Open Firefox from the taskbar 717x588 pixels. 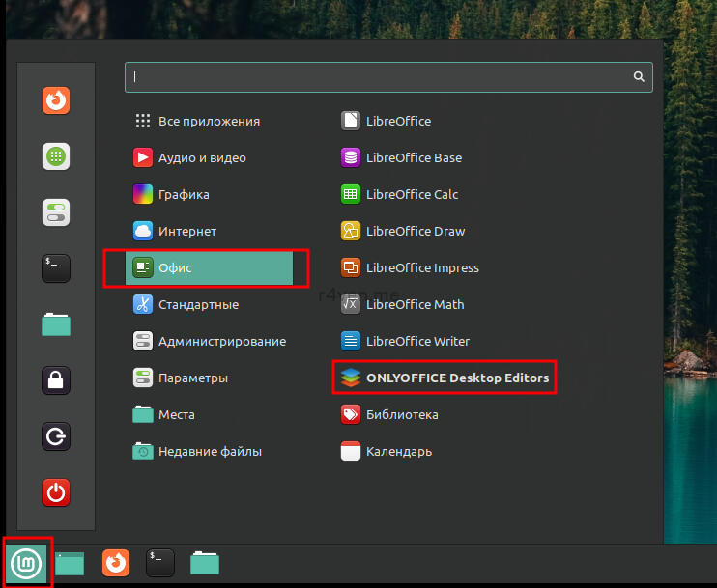tap(116, 562)
